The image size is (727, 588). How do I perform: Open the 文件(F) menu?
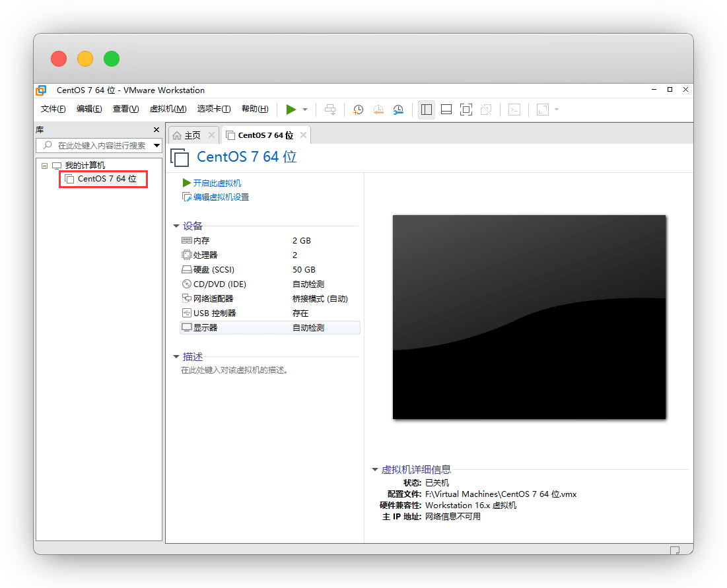click(x=53, y=109)
